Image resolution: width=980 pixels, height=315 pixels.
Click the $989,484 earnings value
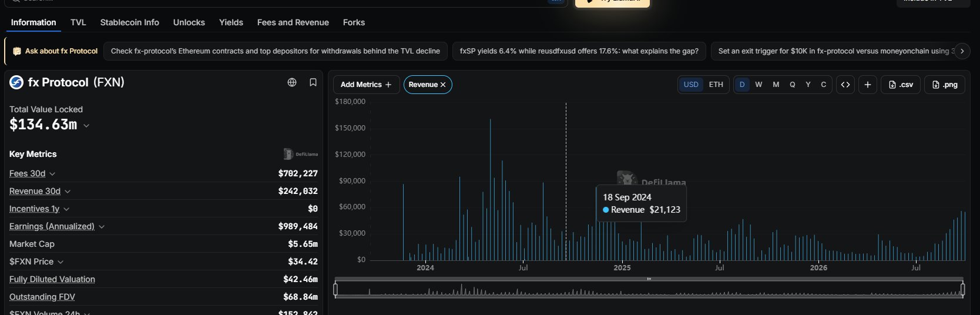click(298, 226)
